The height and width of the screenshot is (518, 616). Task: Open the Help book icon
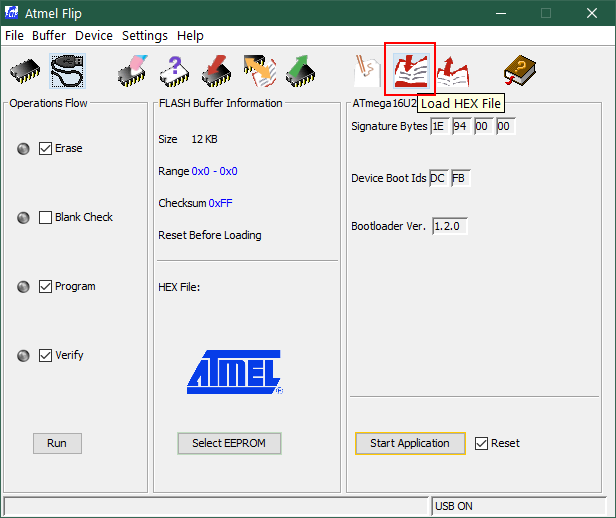click(x=520, y=71)
